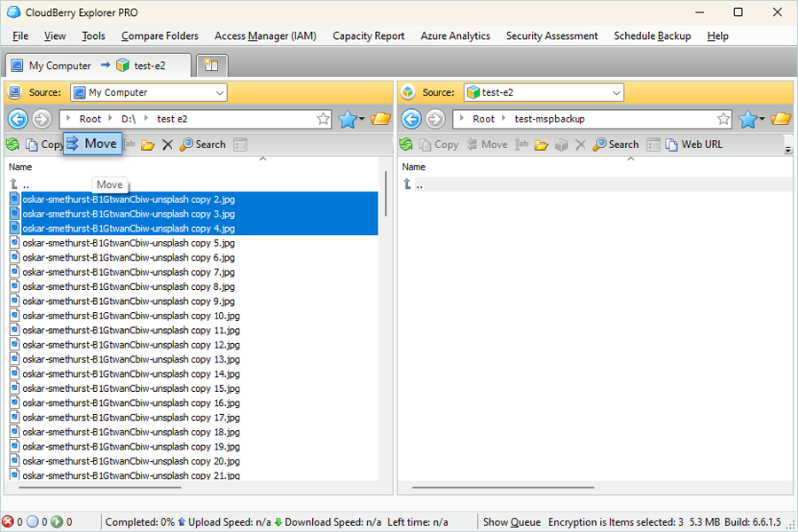
Task: Select the My Computer → test-e2 tab
Action: (98, 66)
